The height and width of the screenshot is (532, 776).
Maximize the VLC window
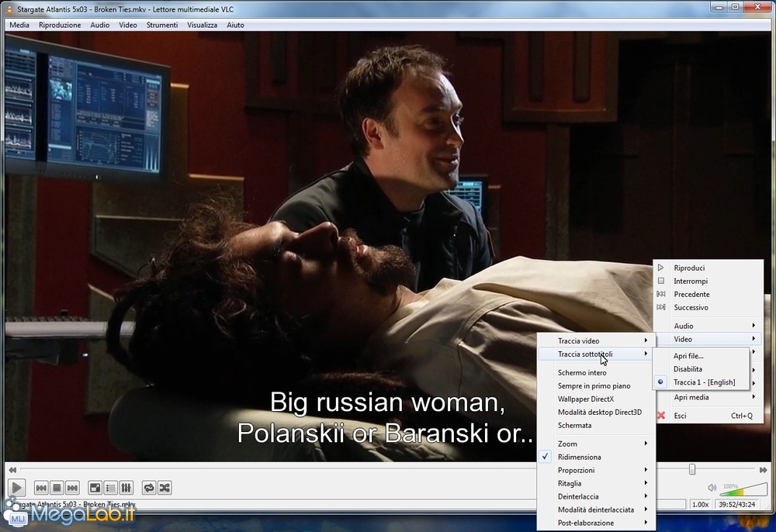pos(736,7)
